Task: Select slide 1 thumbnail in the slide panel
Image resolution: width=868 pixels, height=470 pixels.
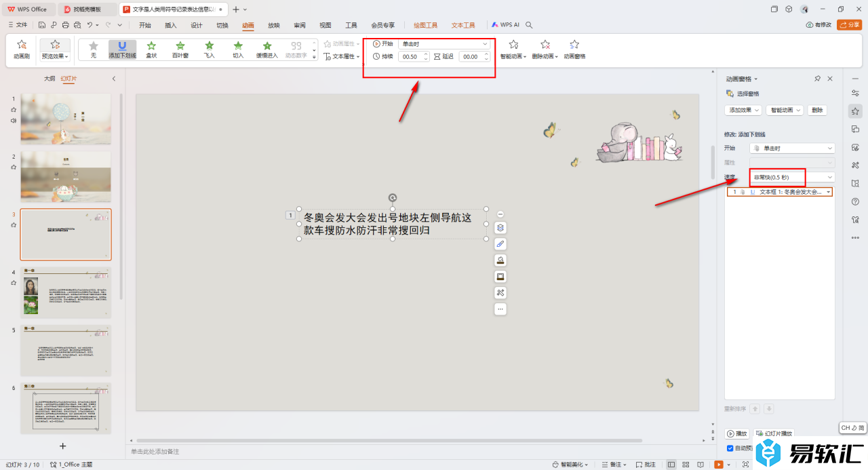Action: 66,119
